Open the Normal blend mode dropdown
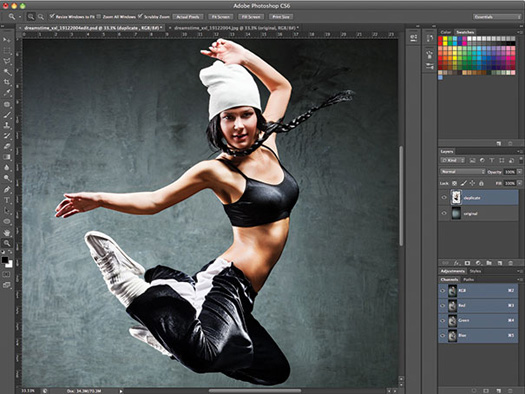Screen dimensions: 525x394 [x=462, y=172]
